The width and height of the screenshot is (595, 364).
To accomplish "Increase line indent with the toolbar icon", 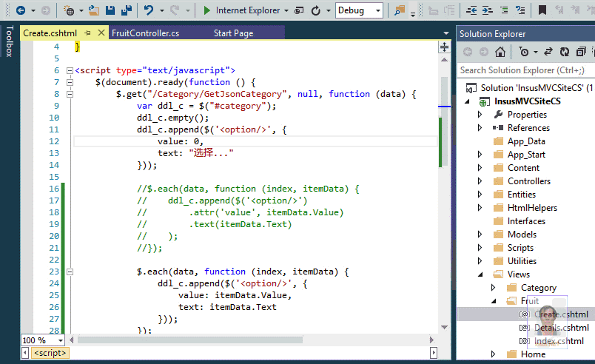I will coord(488,10).
